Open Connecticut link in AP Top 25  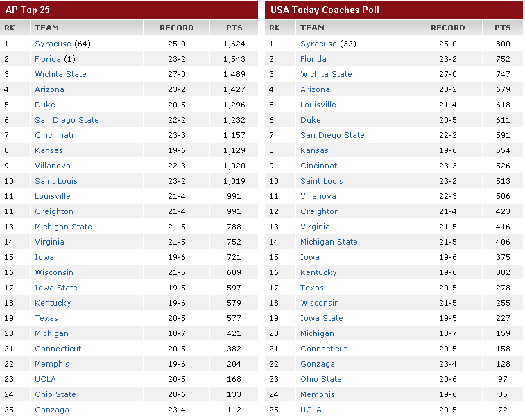pyautogui.click(x=58, y=349)
